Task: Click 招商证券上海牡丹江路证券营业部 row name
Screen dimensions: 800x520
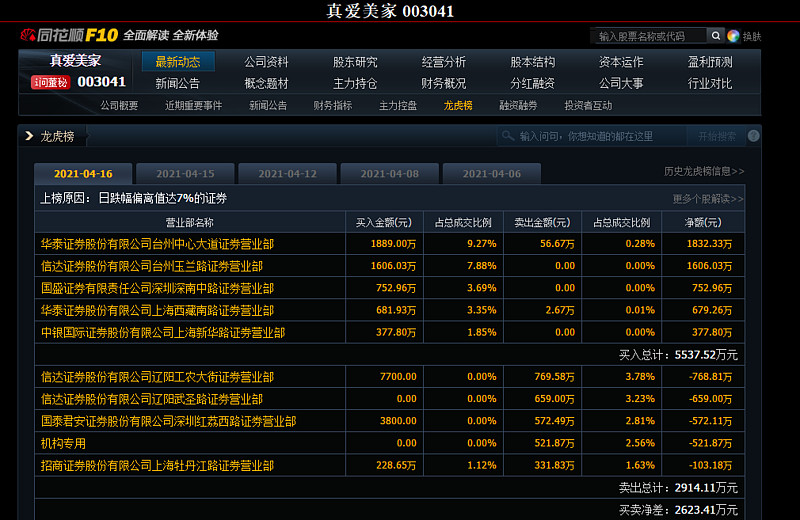Action: pos(157,465)
